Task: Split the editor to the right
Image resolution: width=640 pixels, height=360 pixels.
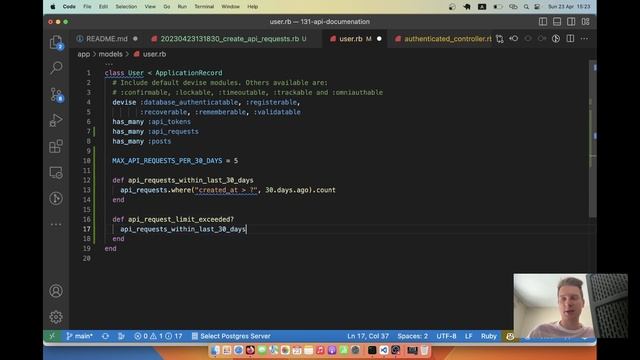Action: 570,39
